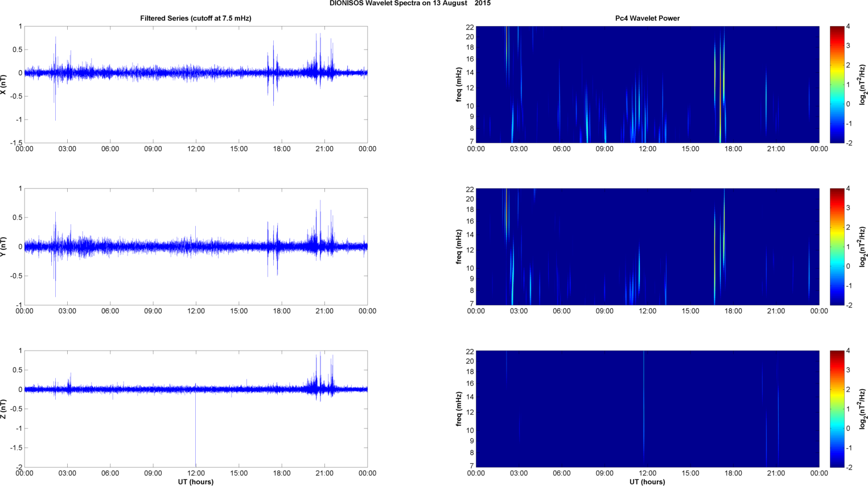Viewport: 868px width, 486px height.
Task: Click the color scale bar beside X-row spectrogram
Action: point(837,84)
